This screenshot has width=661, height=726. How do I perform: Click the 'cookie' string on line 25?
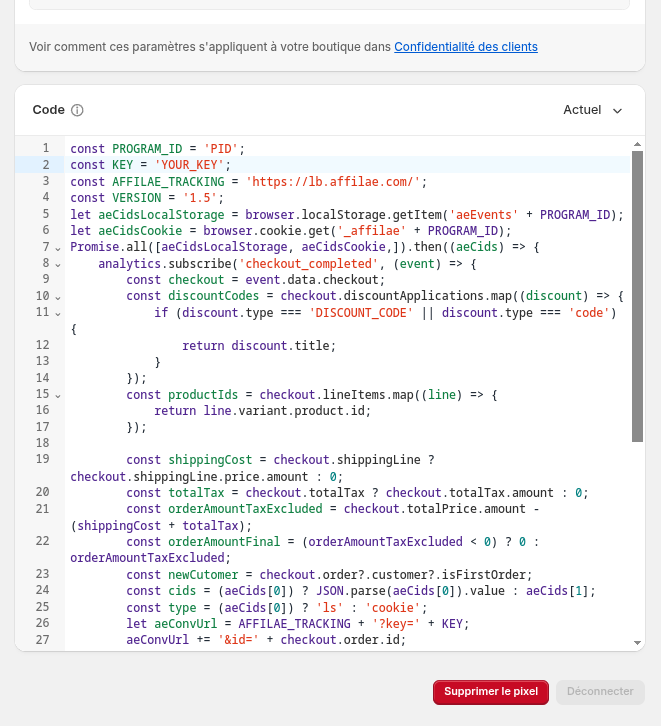(x=393, y=607)
